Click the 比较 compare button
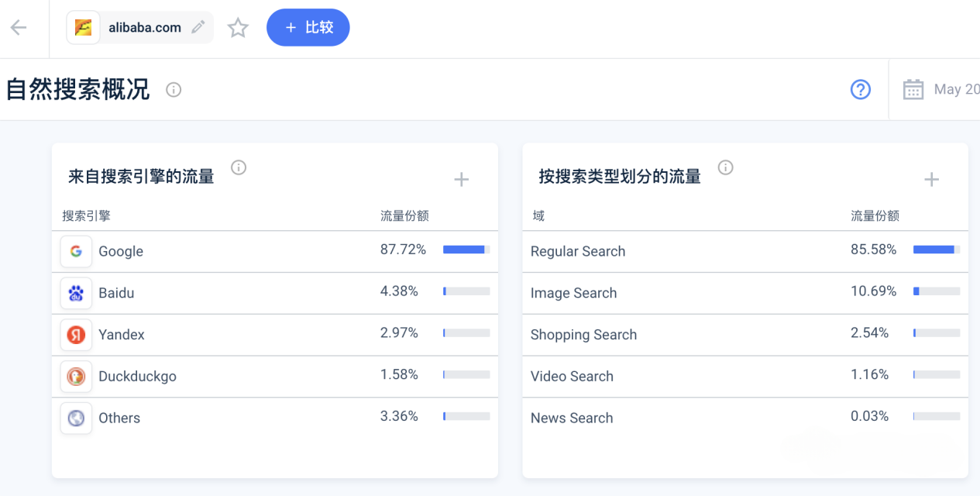Screen dimensions: 980x496 click(308, 27)
